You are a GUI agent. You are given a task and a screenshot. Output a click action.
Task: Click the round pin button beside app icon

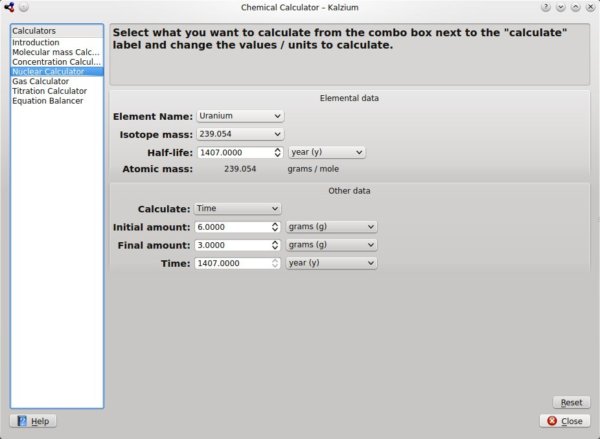click(24, 7)
